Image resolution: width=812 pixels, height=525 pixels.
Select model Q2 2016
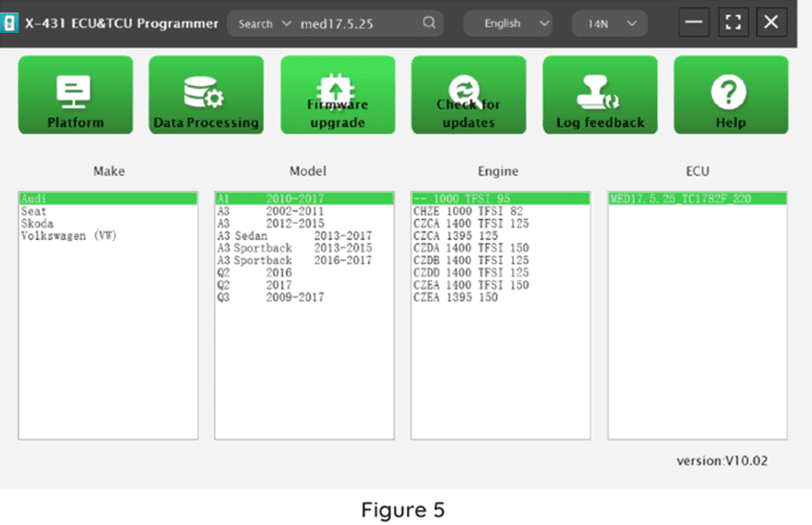click(304, 273)
